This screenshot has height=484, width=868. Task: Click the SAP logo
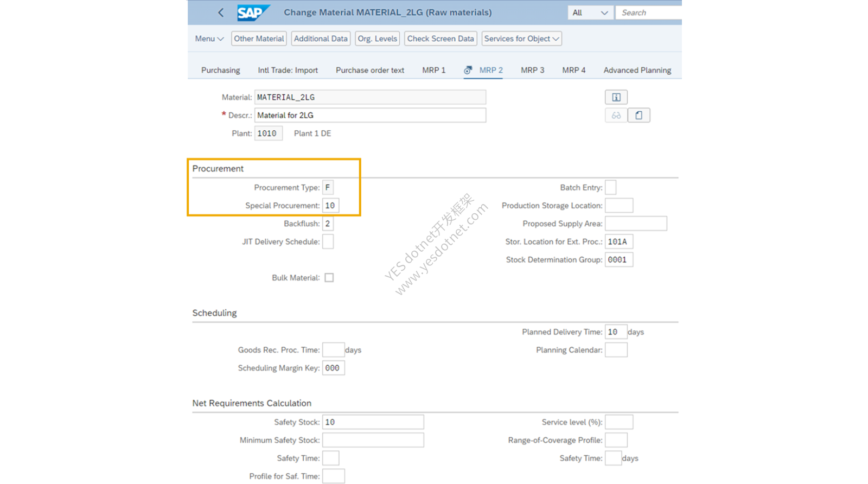[x=253, y=12]
